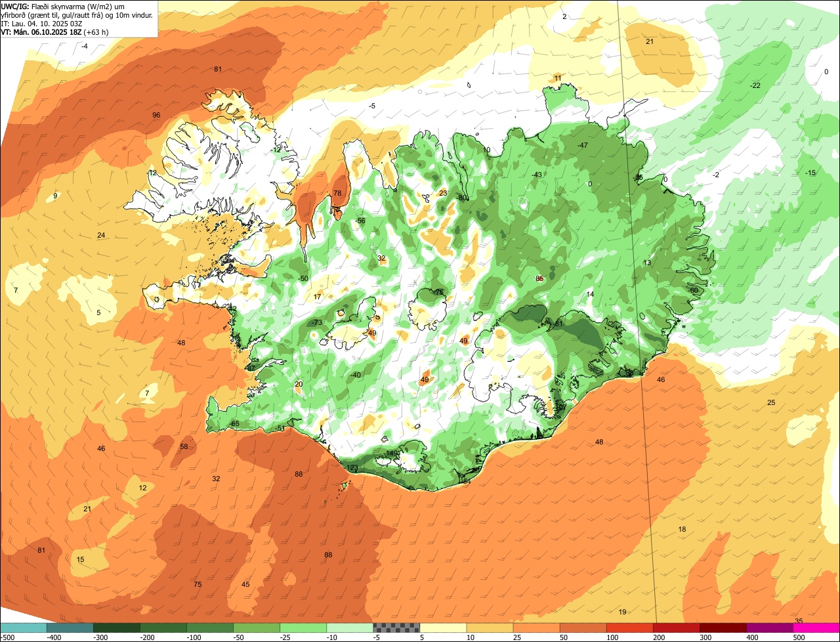
Task: Click the map value '24' west of the Westfjords
Action: tap(101, 235)
